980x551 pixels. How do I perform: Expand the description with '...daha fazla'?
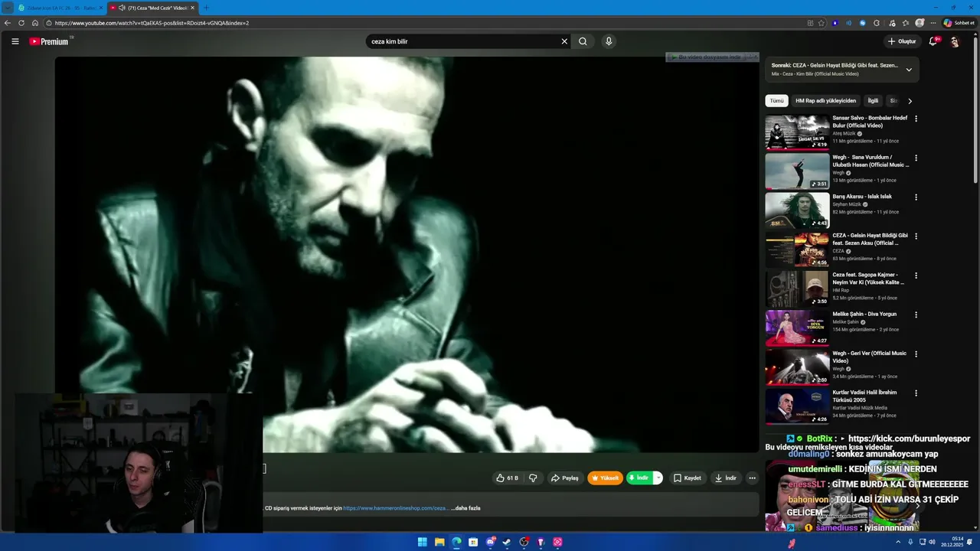point(466,508)
